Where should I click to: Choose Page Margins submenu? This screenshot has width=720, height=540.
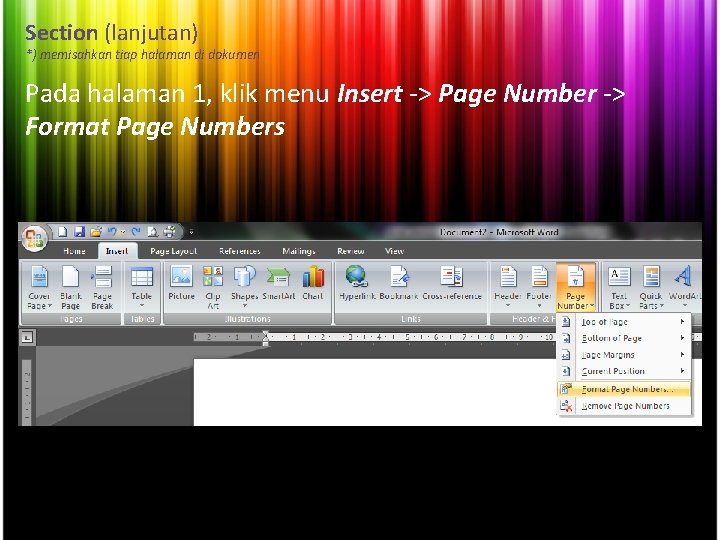(x=624, y=355)
